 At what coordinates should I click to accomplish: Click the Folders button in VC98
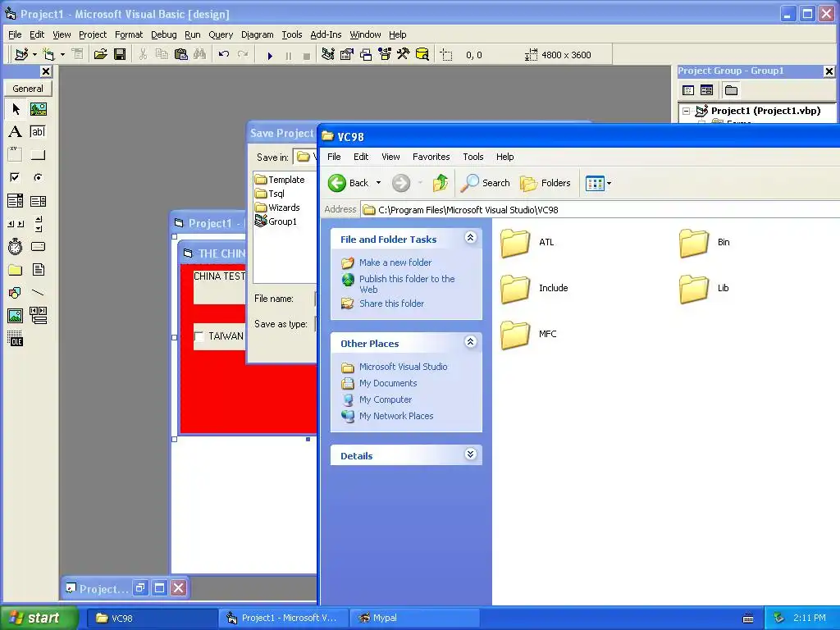546,183
